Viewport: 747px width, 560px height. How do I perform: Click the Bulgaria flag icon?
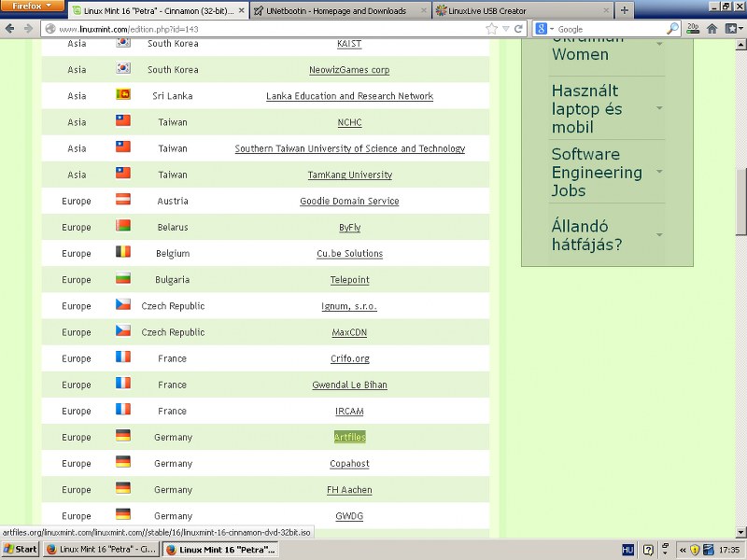[x=123, y=278]
